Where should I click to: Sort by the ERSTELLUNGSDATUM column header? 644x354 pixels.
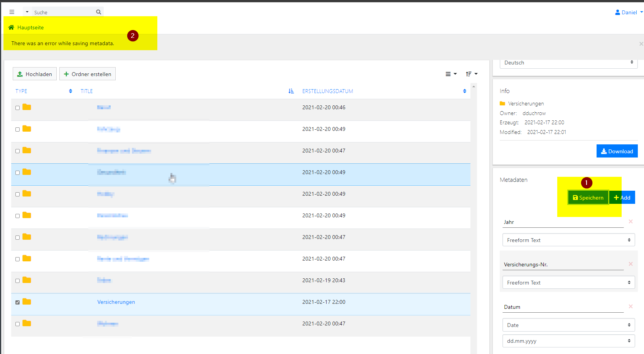(x=328, y=91)
